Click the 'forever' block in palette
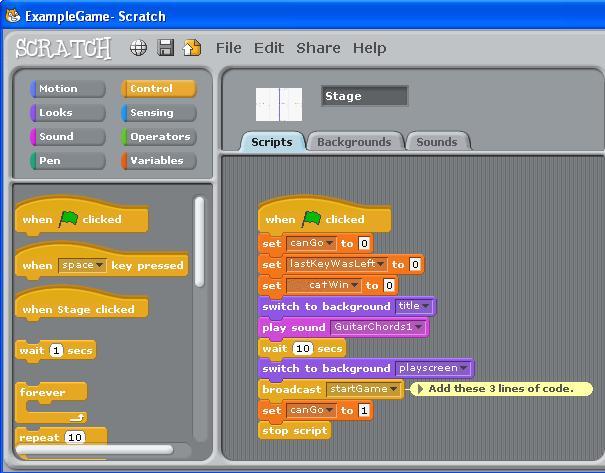The width and height of the screenshot is (605, 473). (x=51, y=402)
